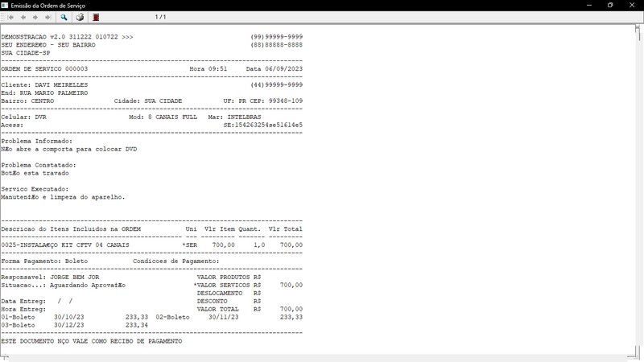The width and height of the screenshot is (644, 362).
Task: Go to the first page of report
Action: (x=11, y=17)
